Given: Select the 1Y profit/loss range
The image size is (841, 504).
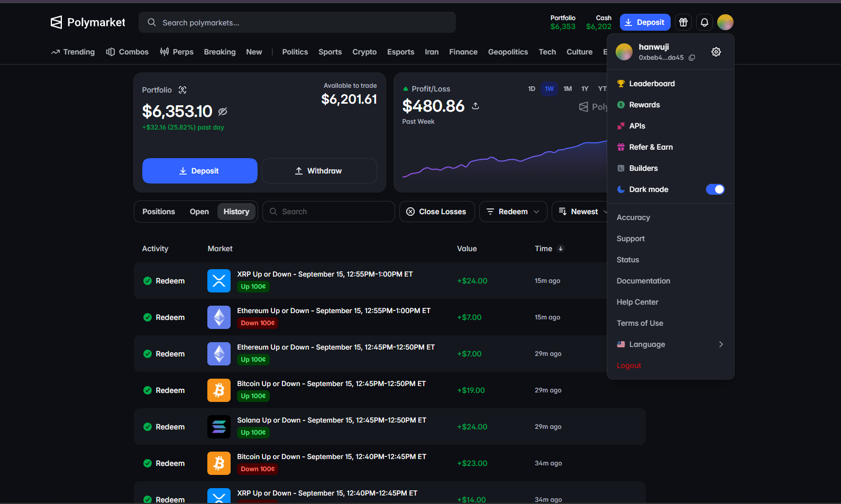Looking at the screenshot, I should pos(585,89).
